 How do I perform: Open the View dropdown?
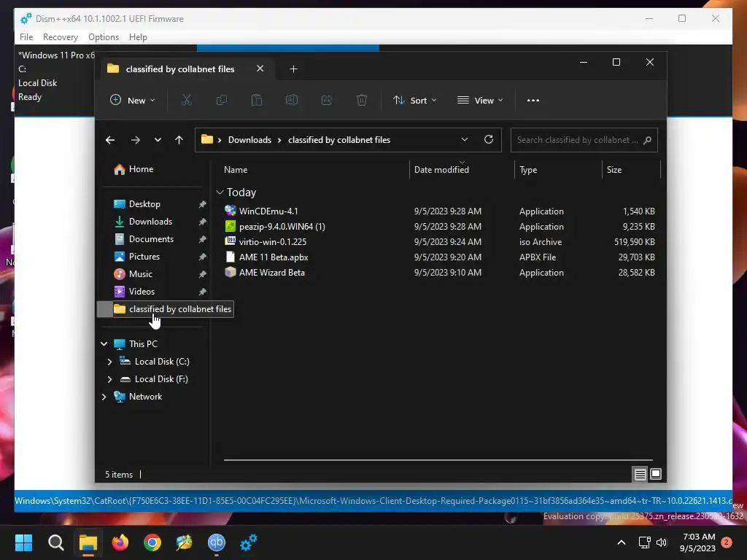[480, 101]
